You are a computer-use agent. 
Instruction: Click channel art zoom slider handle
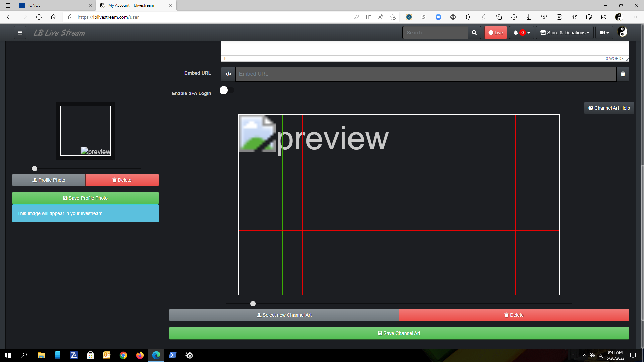coord(253,304)
